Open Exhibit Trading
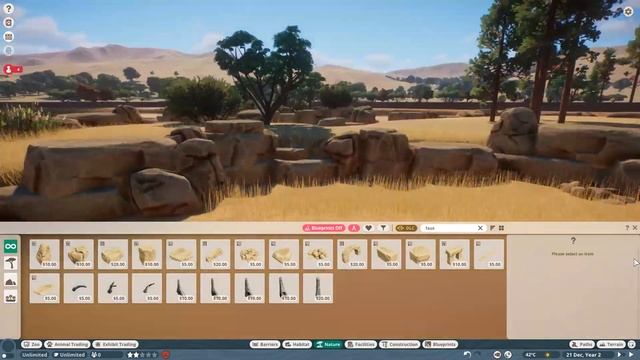The width and height of the screenshot is (640, 360). (x=116, y=344)
